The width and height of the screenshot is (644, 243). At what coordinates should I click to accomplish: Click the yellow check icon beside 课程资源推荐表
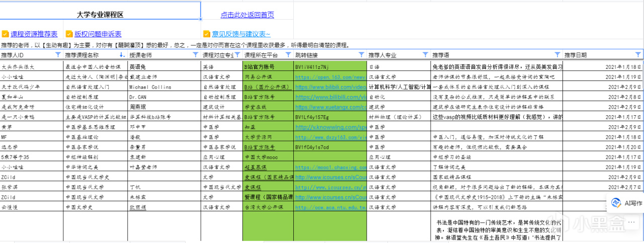[x=5, y=34]
